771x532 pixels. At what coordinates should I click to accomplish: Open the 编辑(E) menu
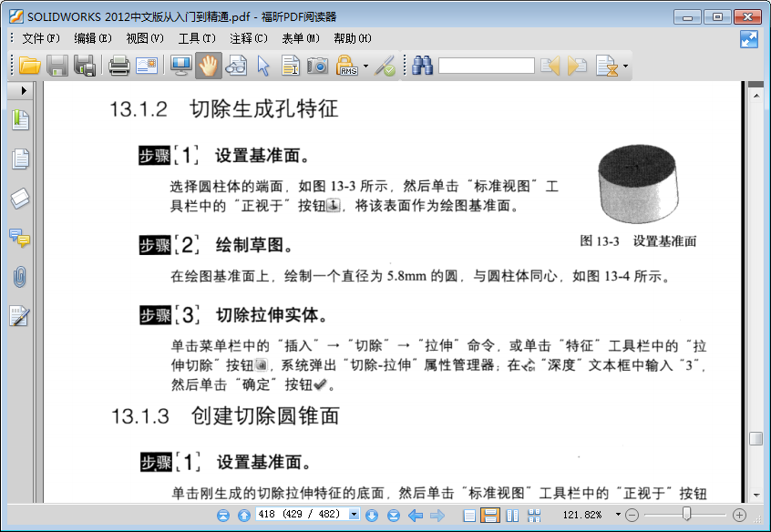(93, 38)
